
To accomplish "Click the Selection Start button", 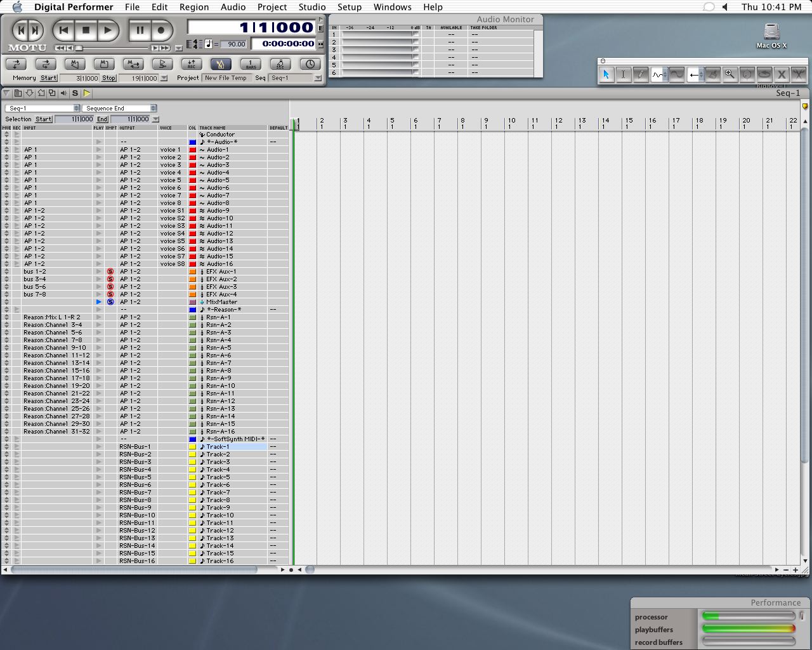I will tap(44, 119).
